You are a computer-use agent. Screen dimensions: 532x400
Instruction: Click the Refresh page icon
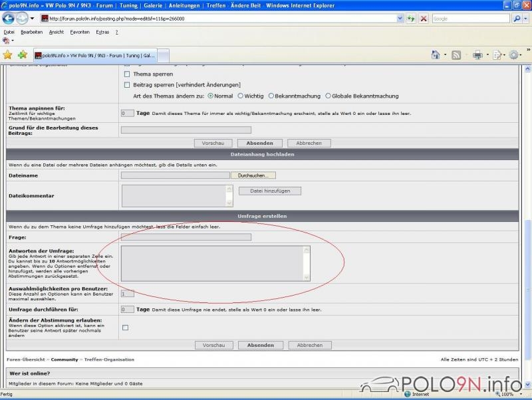tap(411, 19)
